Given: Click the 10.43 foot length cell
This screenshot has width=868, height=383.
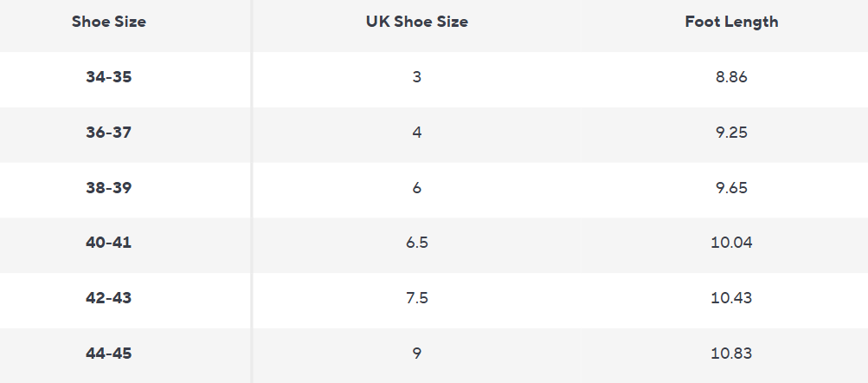Looking at the screenshot, I should click(x=731, y=298).
